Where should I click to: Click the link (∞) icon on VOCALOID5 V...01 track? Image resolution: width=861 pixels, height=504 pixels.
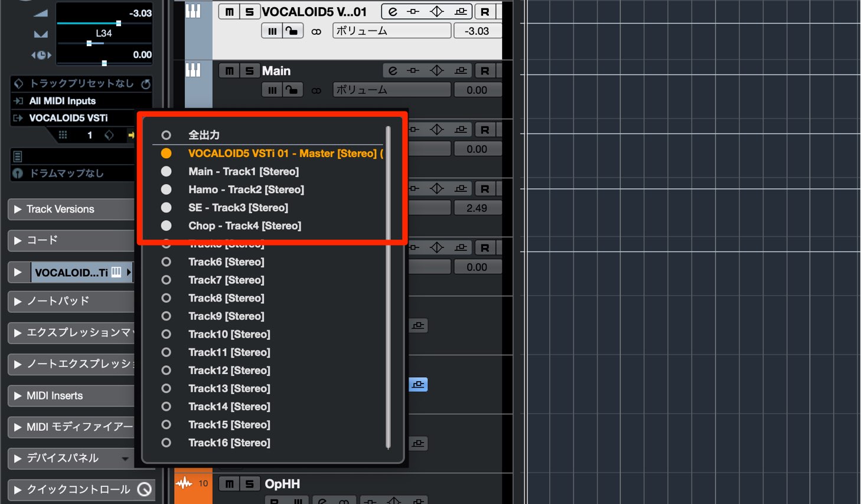317,31
